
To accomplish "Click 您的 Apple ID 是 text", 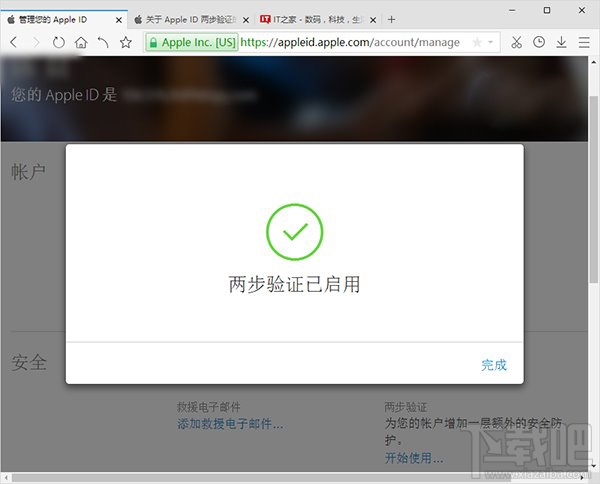I will point(64,95).
